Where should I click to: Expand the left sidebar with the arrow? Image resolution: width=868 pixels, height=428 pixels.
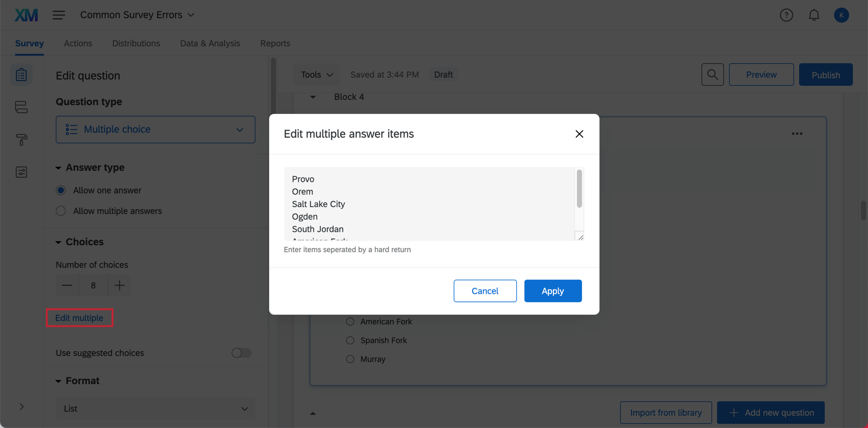21,407
